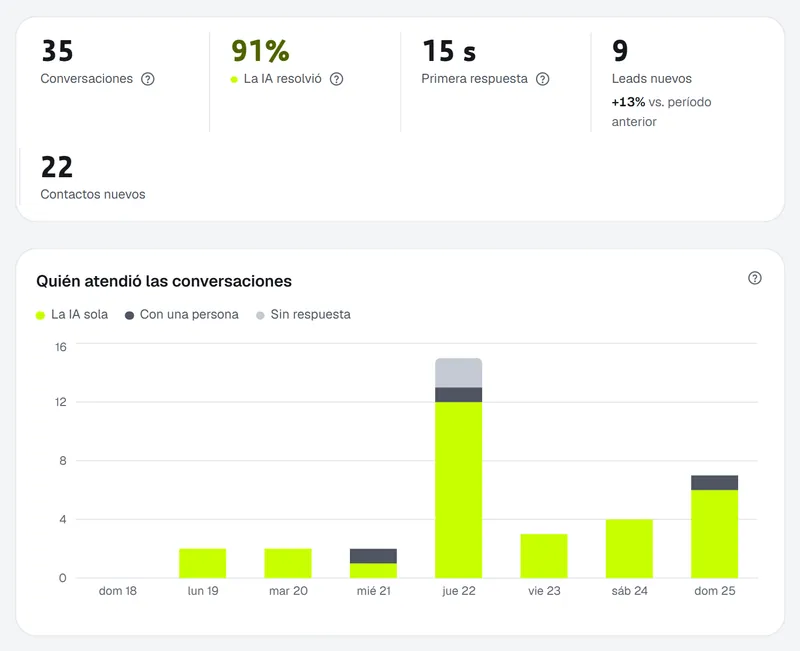Open help icon next to Conversaciones

(x=147, y=79)
